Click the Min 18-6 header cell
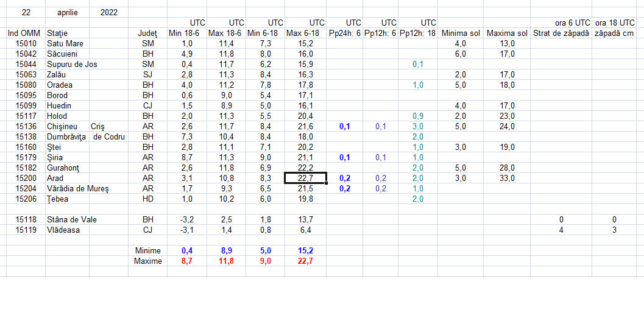The width and height of the screenshot is (644, 329). (x=187, y=34)
